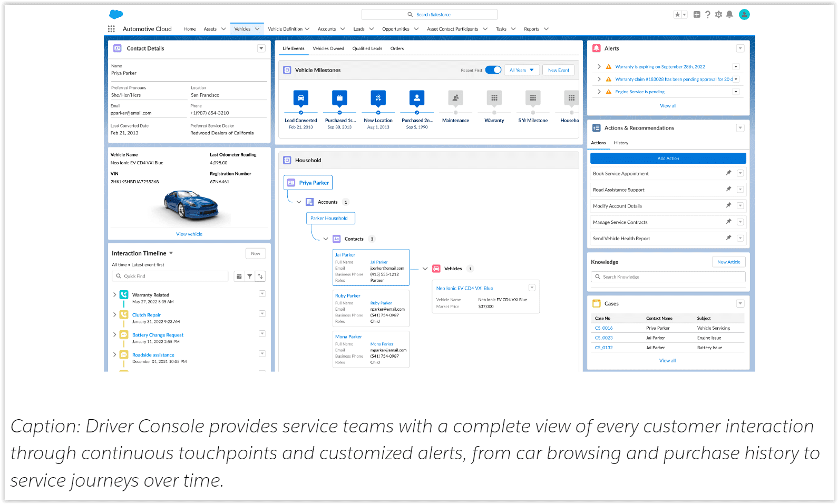
Task: Pin the Modify Account Details action
Action: (728, 205)
